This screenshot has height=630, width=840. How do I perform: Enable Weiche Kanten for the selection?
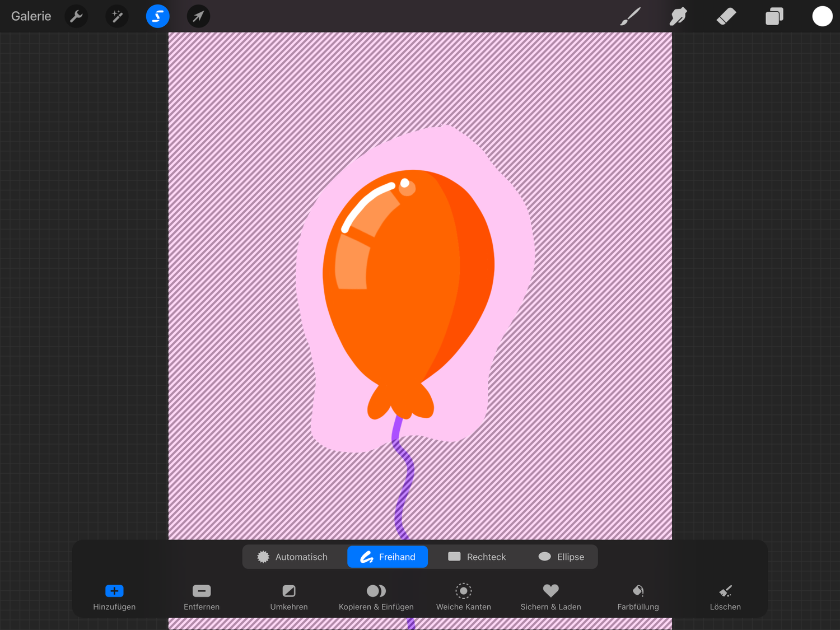point(463,596)
